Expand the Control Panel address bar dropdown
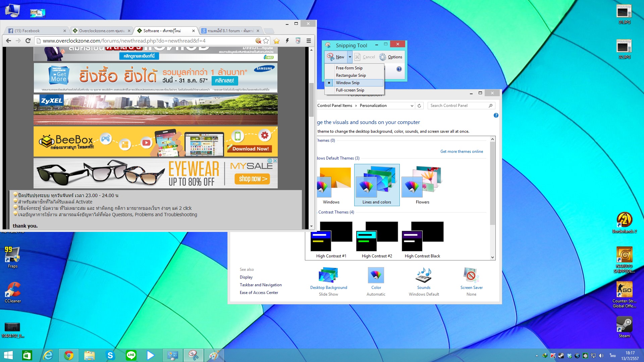Screen dimensions: 644x362 (x=412, y=106)
